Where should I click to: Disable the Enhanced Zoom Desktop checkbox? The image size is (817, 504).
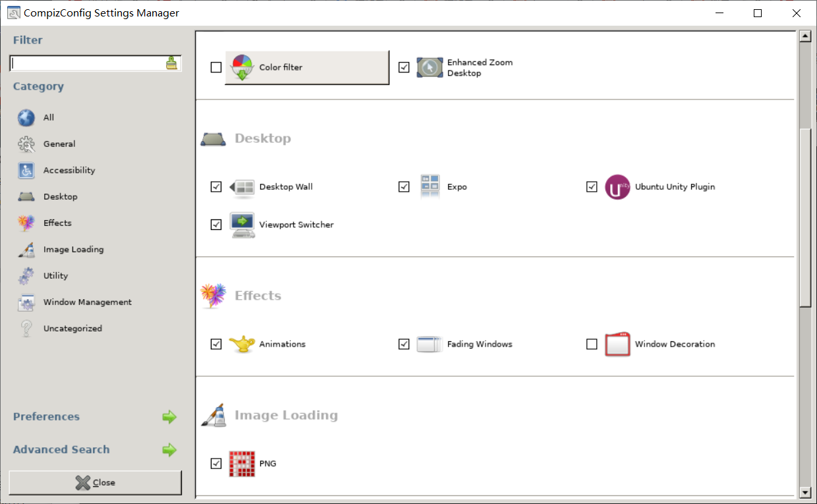pos(404,67)
